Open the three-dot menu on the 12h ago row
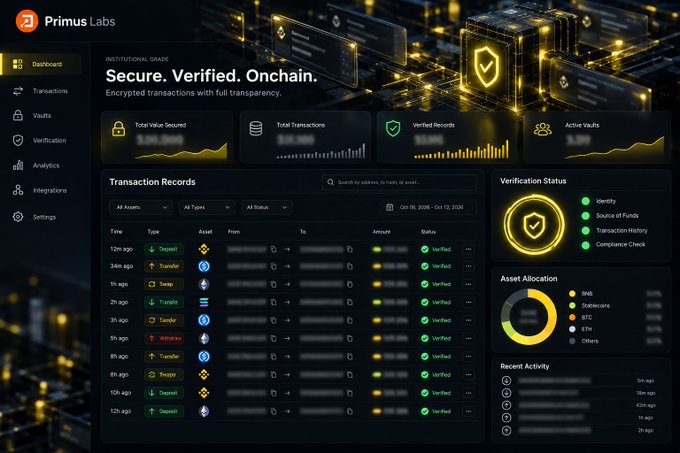680x453 pixels. click(x=468, y=411)
